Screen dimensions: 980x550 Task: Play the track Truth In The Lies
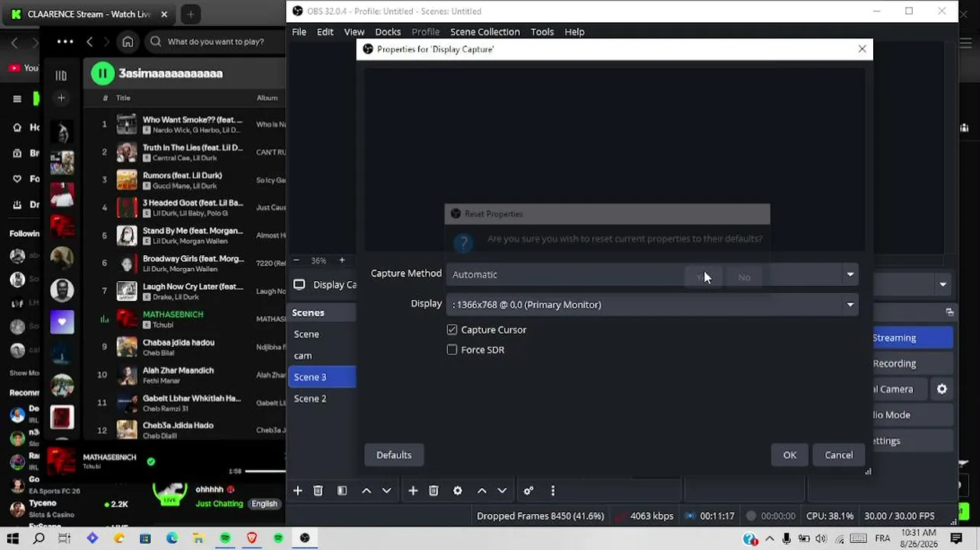click(192, 147)
